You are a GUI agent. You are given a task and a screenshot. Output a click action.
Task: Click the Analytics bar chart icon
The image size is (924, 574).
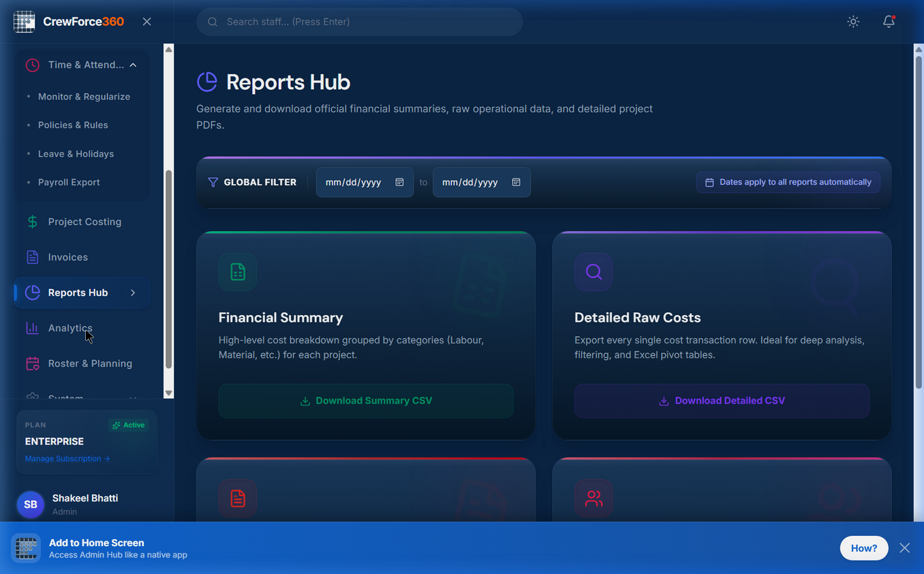32,328
